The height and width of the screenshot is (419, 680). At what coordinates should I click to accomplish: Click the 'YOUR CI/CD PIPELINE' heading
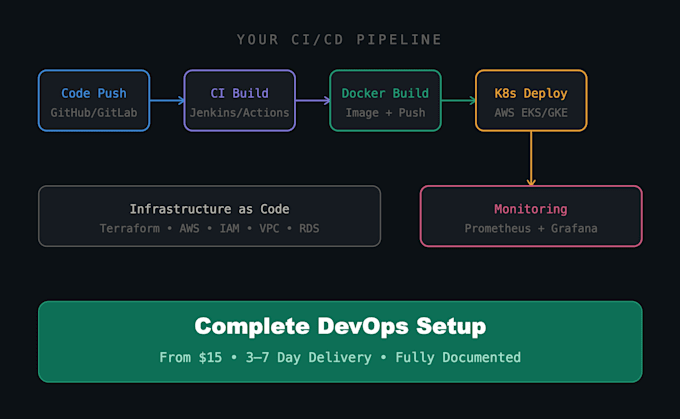pyautogui.click(x=340, y=39)
